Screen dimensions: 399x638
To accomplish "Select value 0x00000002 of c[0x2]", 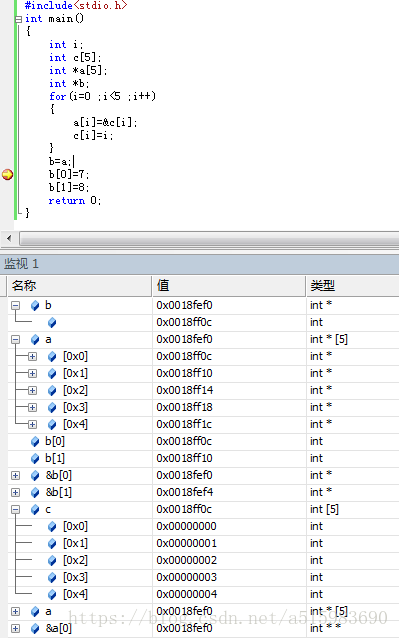I will (x=186, y=561).
